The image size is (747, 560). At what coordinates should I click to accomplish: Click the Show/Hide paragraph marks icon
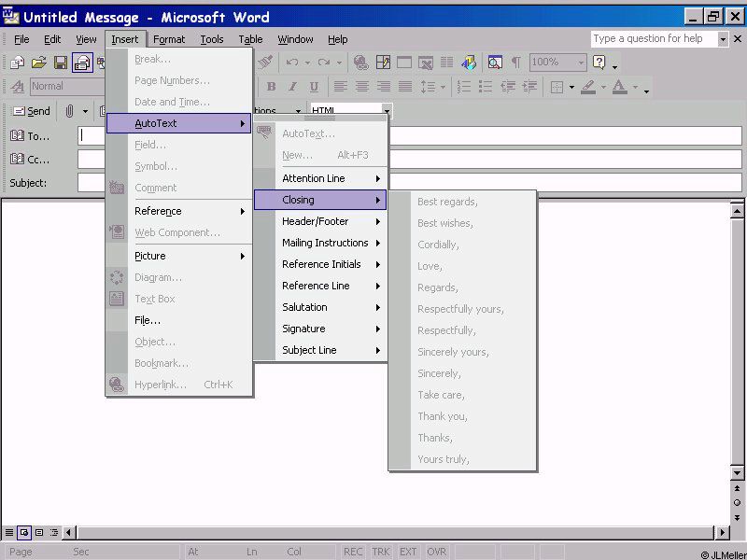tap(516, 63)
